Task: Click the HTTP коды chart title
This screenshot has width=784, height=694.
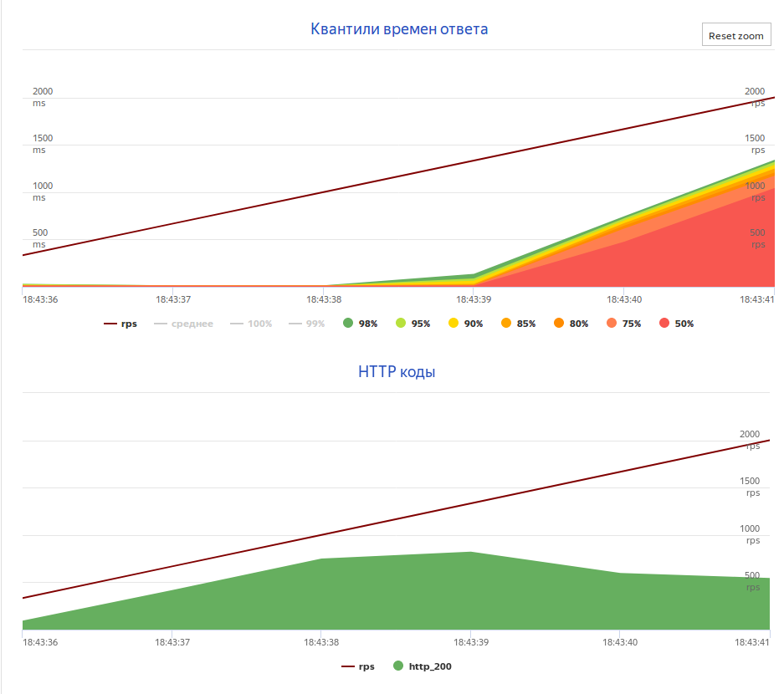Action: (x=397, y=372)
